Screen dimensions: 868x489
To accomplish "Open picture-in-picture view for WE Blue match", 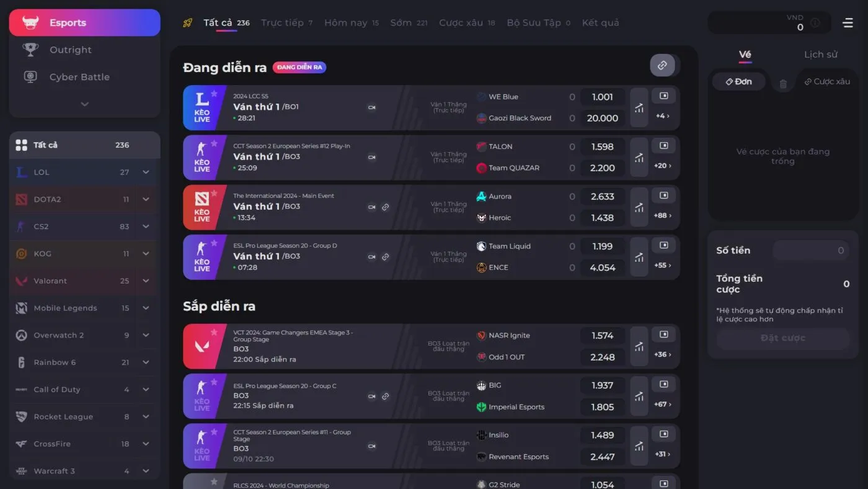I will click(663, 95).
